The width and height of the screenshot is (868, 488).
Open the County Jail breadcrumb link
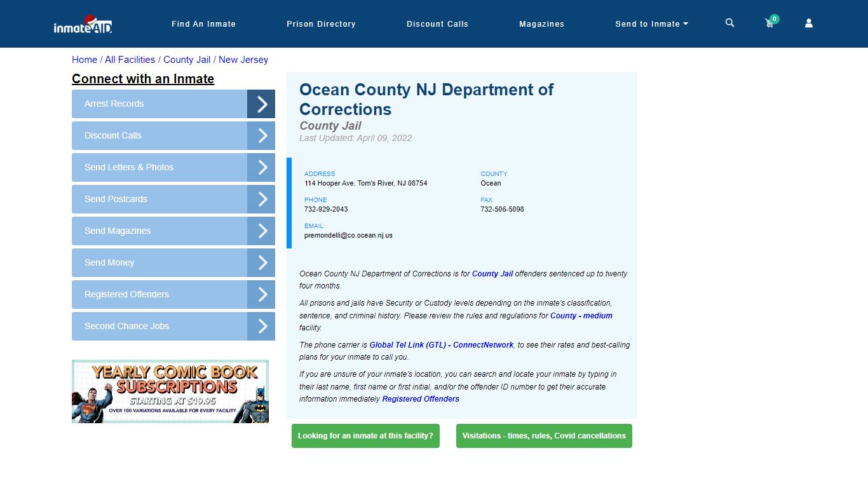pos(187,60)
